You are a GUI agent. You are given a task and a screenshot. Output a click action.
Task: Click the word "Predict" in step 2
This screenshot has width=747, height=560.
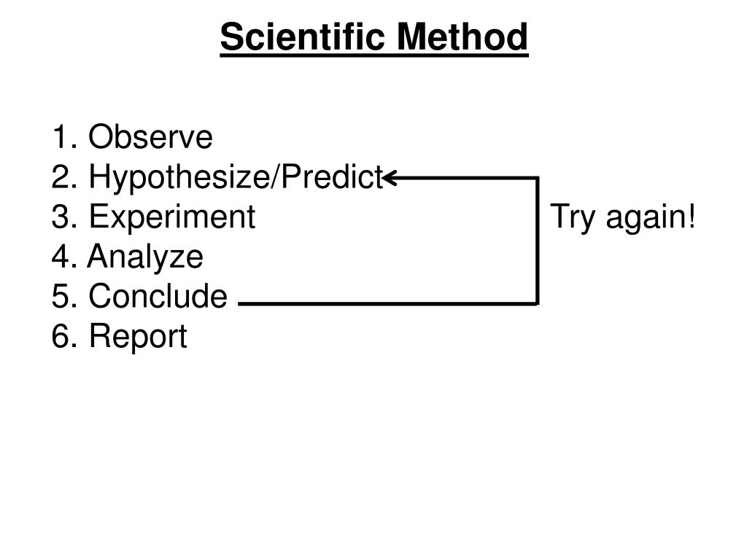click(332, 176)
